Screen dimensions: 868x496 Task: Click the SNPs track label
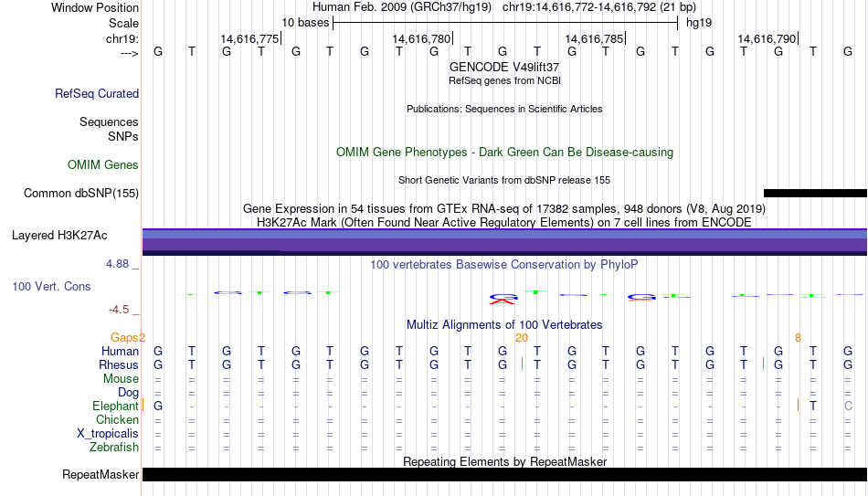(x=123, y=136)
